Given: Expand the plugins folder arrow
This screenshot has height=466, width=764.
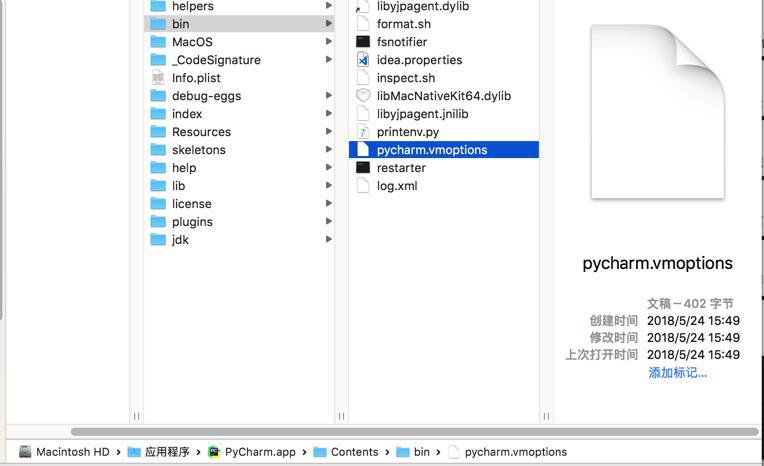Looking at the screenshot, I should point(329,221).
